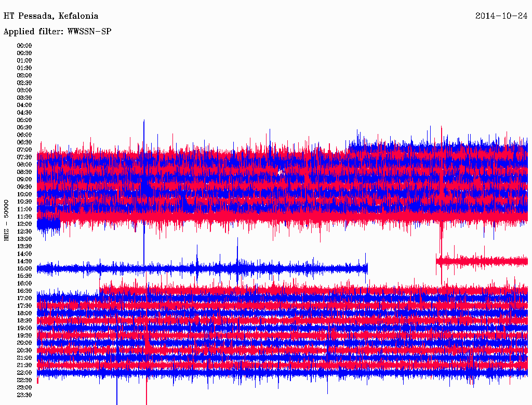Click the 10:00 time label
Image resolution: width=532 pixels, height=405 pixels.
coord(24,194)
